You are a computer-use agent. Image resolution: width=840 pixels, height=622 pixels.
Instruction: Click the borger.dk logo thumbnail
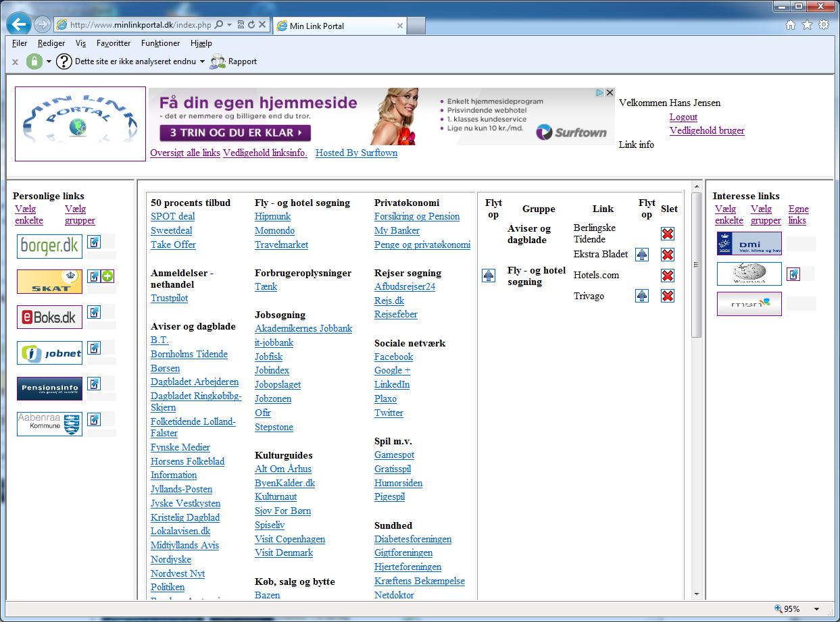pyautogui.click(x=49, y=247)
